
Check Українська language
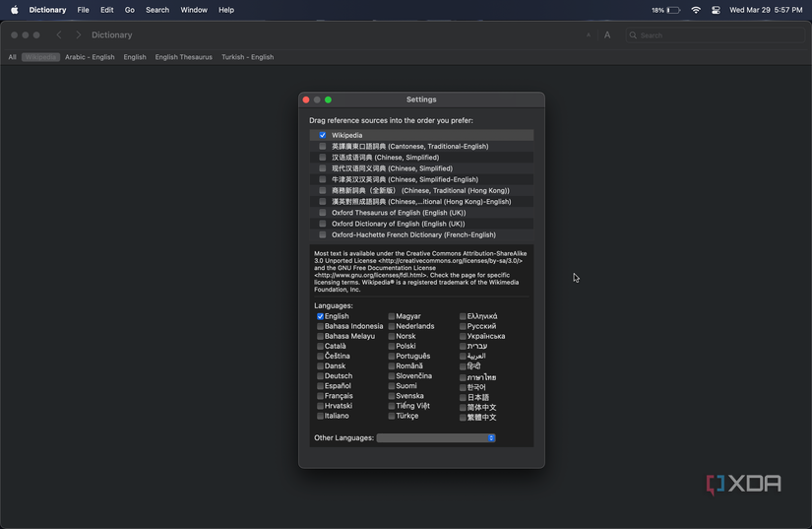(463, 336)
